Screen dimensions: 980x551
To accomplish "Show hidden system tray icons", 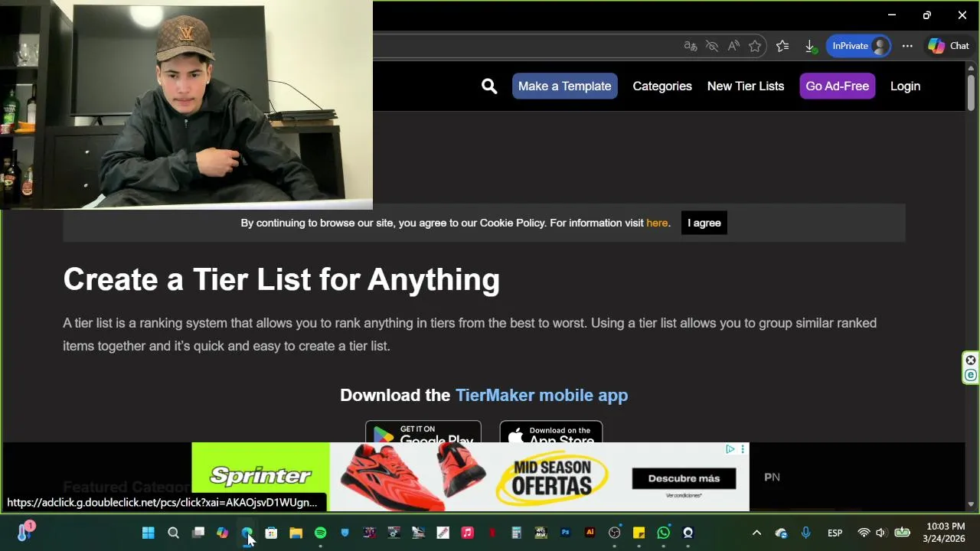I will pos(756,533).
